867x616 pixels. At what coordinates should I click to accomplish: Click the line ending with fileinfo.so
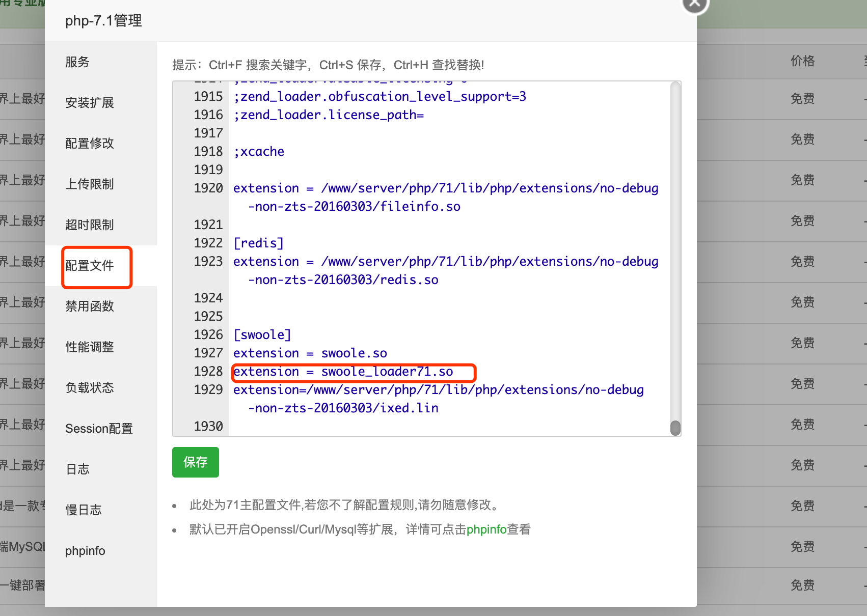click(x=446, y=198)
